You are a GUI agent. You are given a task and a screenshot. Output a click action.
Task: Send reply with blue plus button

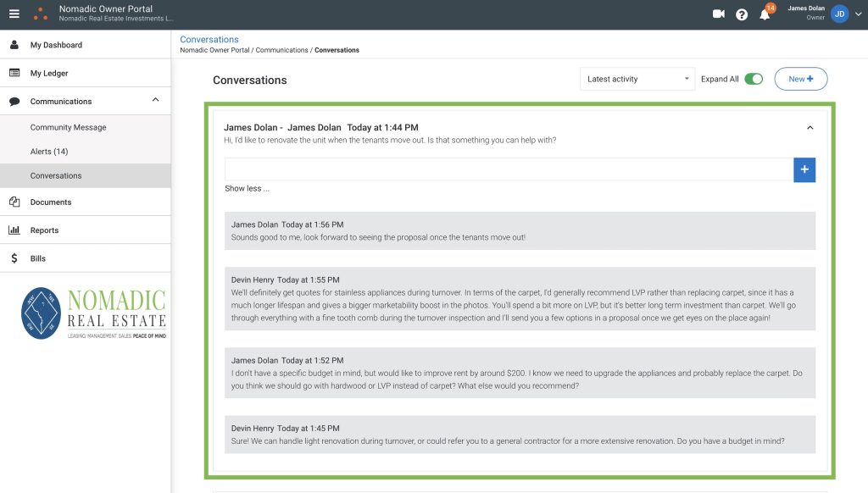804,169
